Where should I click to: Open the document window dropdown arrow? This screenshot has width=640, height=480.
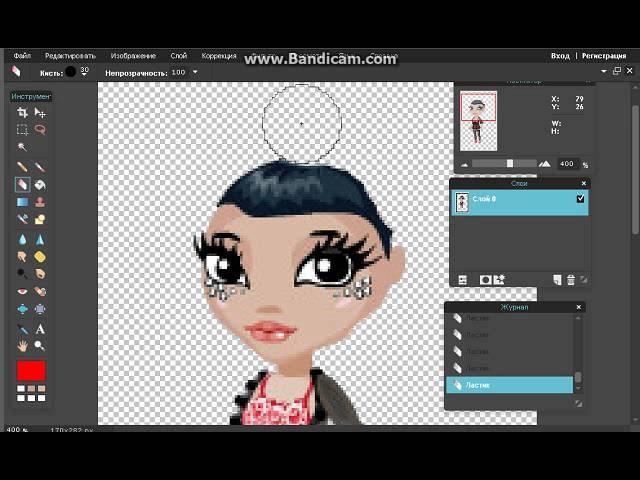click(604, 71)
